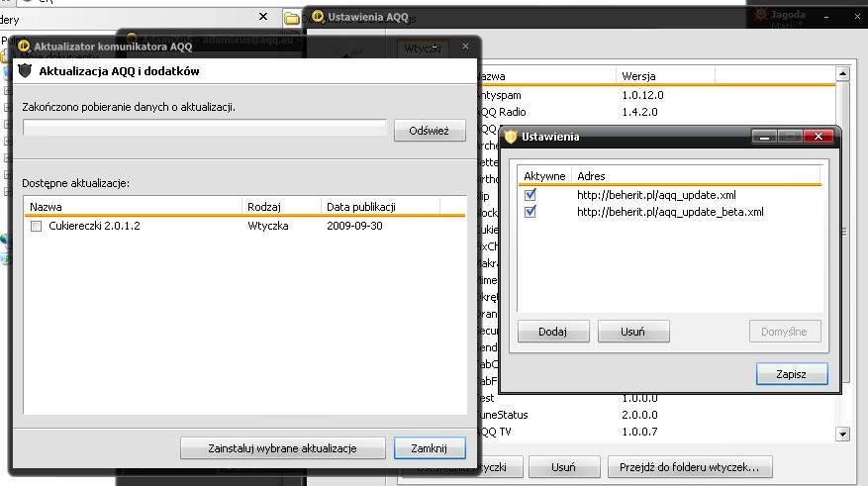Viewport: 868px width, 486px height.
Task: Tick the Cukiereczki 2.0.1.2 update checkbox
Action: 36,226
